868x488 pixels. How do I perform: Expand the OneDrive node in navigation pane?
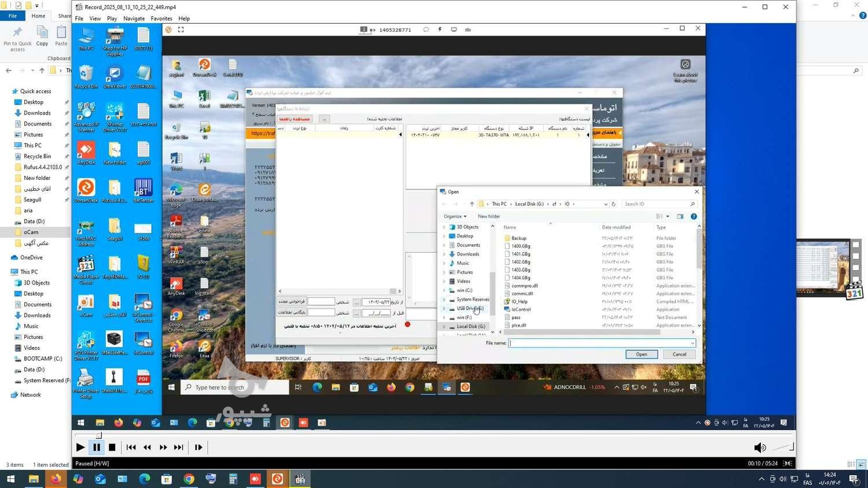[6, 258]
